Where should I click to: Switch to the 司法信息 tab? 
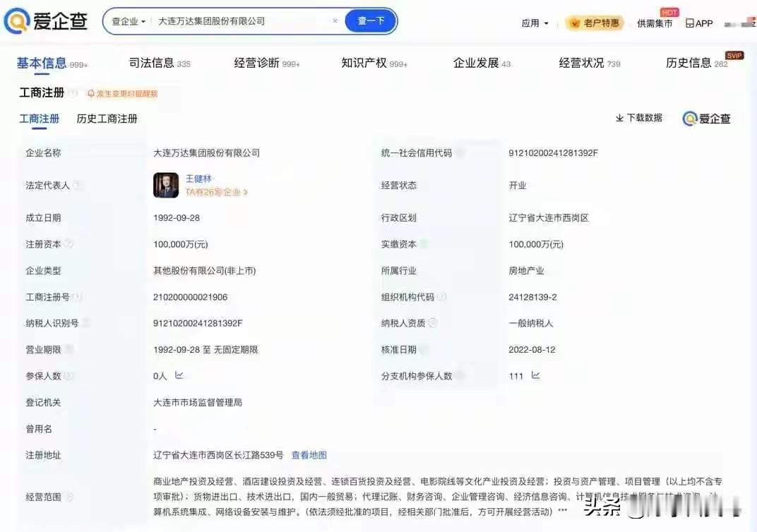tap(160, 64)
